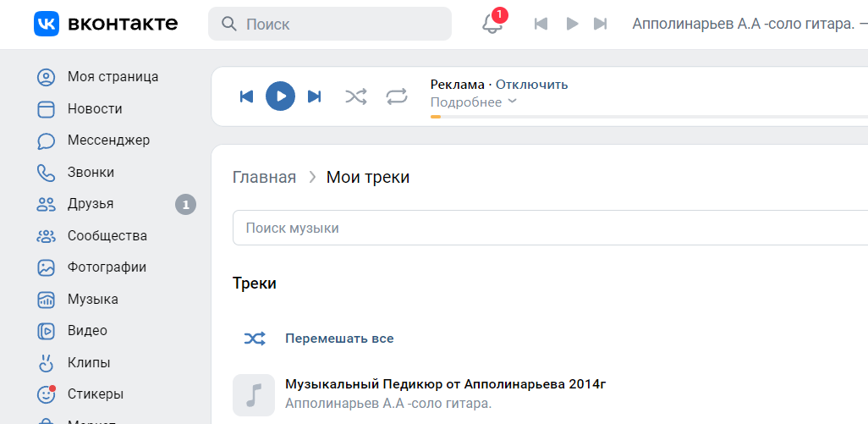The width and height of the screenshot is (868, 424).
Task: Click Перемешать все button
Action: (x=339, y=339)
